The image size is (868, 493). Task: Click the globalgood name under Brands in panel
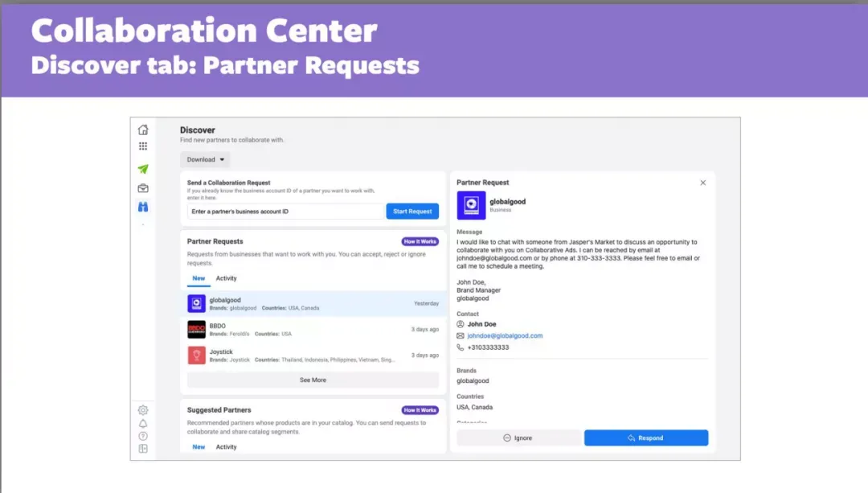coord(473,381)
